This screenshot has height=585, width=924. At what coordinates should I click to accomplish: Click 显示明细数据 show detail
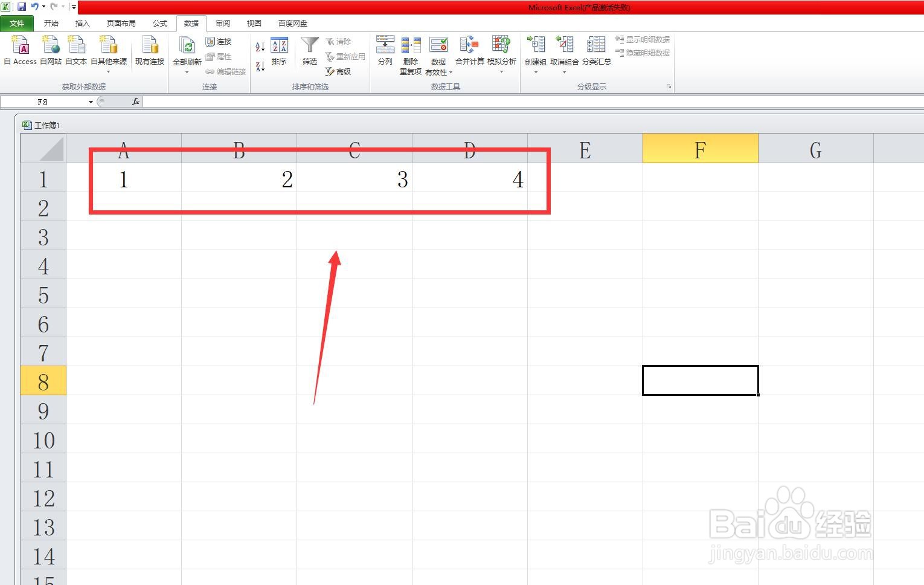(642, 40)
